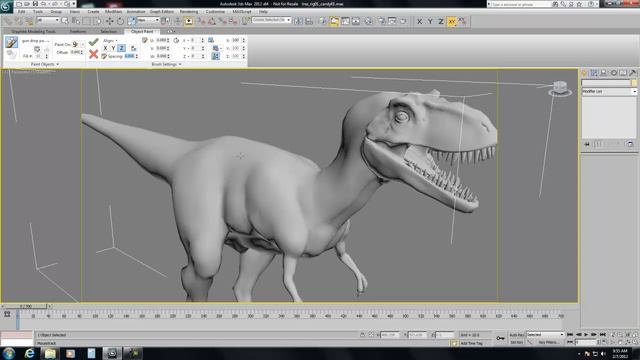
Task: Click the Key Filters button
Action: tap(548, 342)
